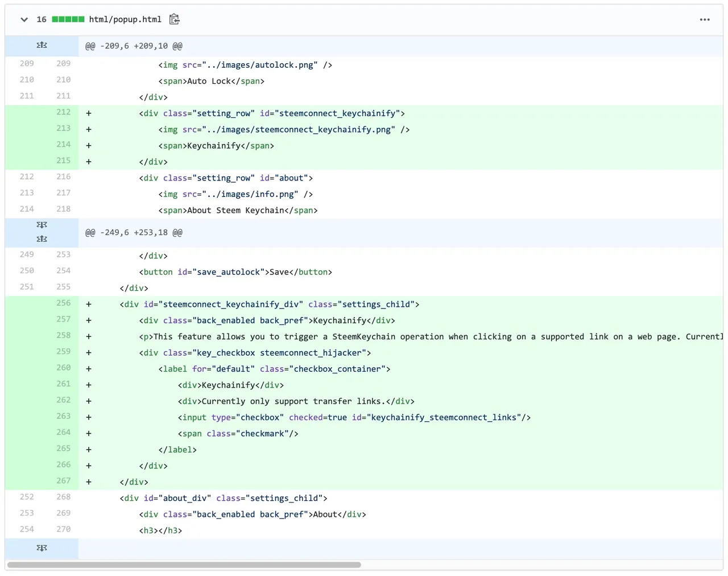Click horizontal scrollbar under the diff
Screen dimensions: 728x576
[184, 565]
